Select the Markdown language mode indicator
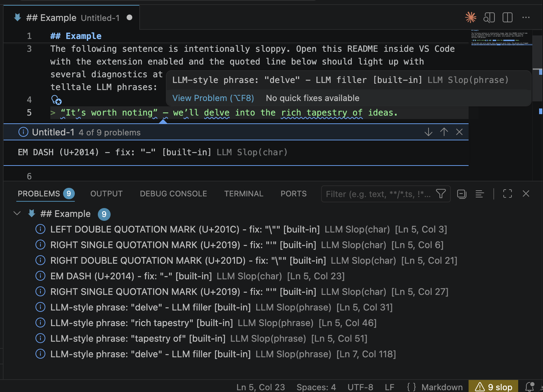This screenshot has width=543, height=392. (442, 387)
